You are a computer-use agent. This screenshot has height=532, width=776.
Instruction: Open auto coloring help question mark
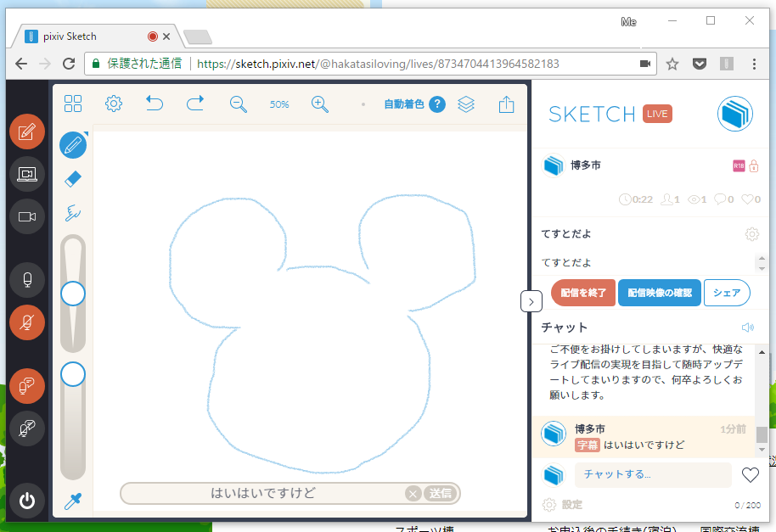[x=437, y=104]
